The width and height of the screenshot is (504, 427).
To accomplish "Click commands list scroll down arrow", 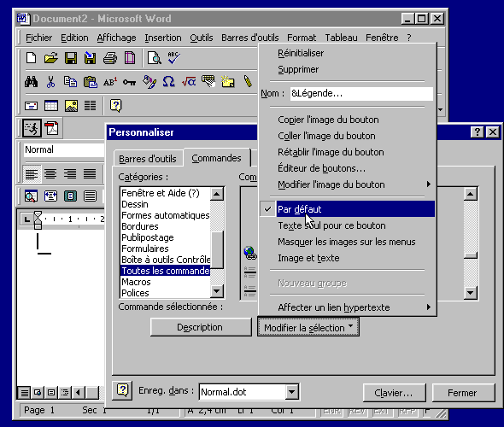I will point(471,292).
